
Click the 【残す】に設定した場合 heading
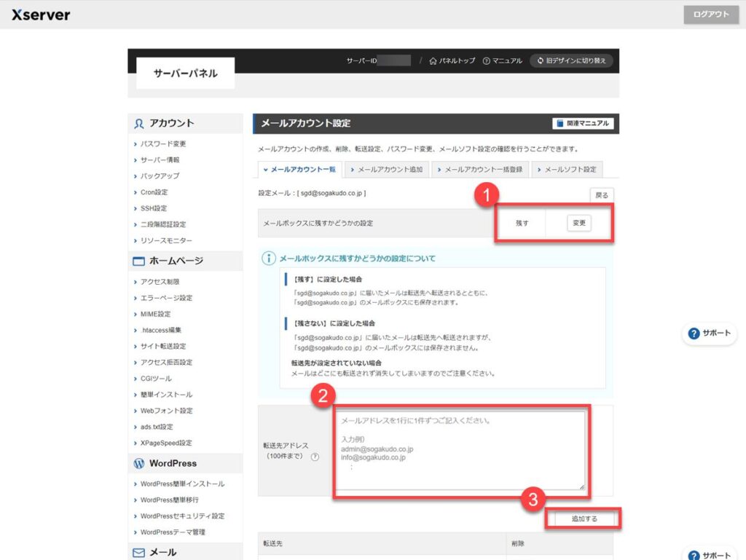tap(327, 279)
